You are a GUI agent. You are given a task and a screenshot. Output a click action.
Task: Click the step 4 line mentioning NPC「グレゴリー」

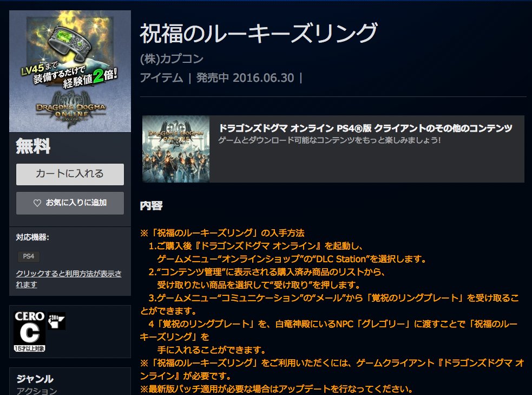(329, 330)
